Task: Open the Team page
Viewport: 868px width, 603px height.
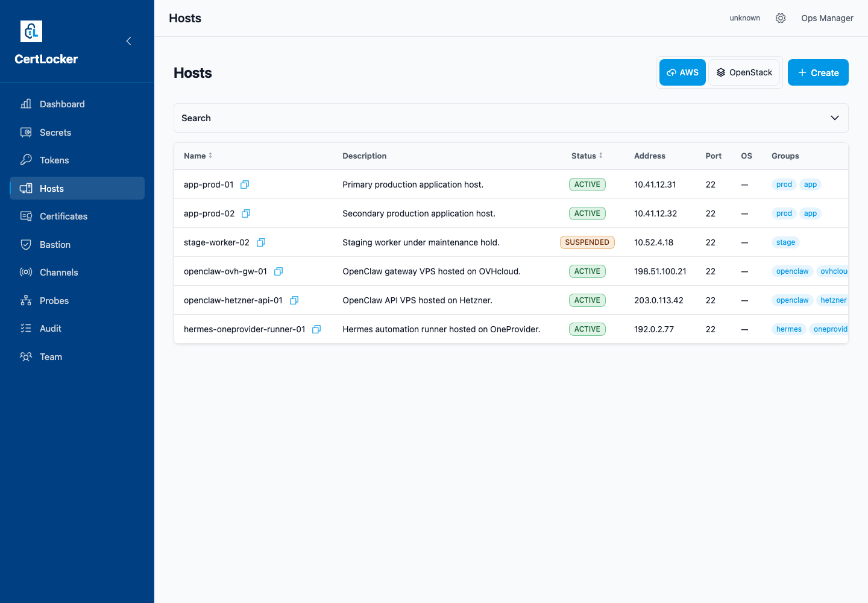Action: pos(77,356)
